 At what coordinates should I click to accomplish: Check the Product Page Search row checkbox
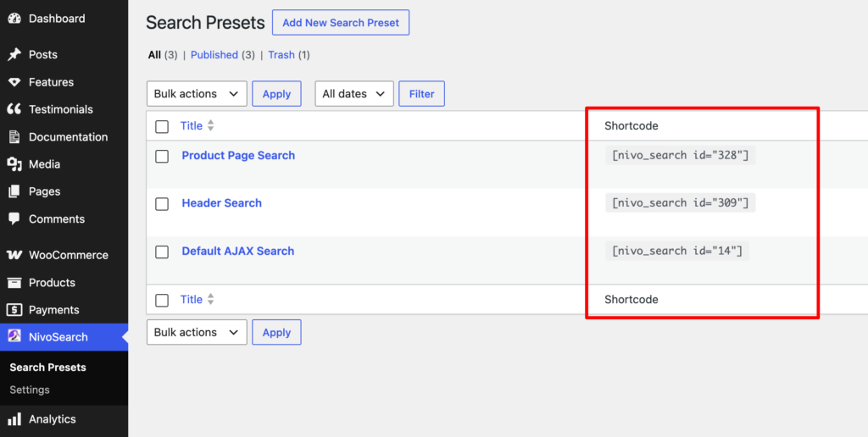pos(162,157)
